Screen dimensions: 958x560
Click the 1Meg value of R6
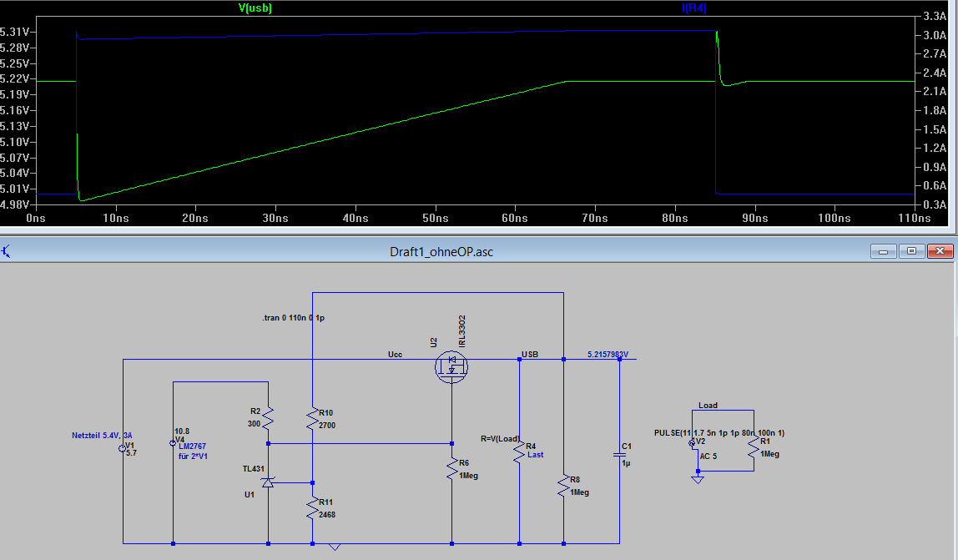tap(469, 476)
